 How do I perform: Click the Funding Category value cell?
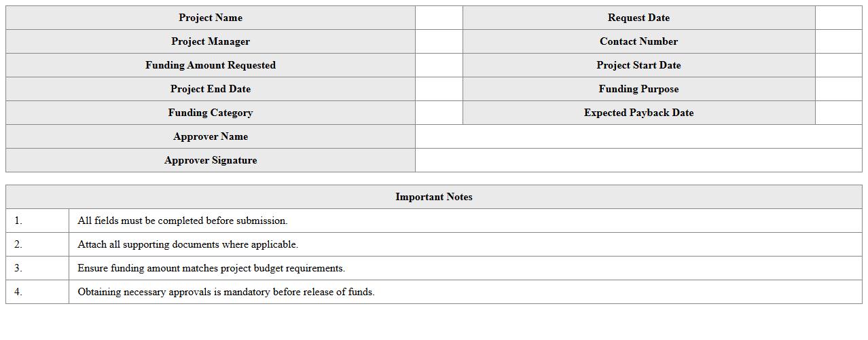pyautogui.click(x=439, y=113)
